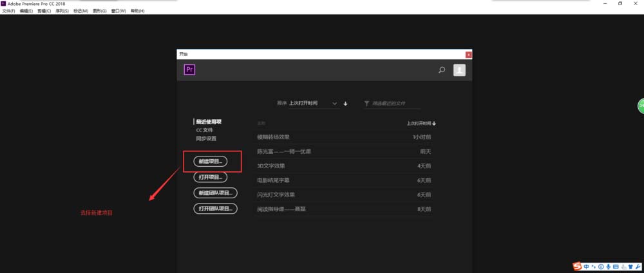Click the 4天前 time entry
The width and height of the screenshot is (644, 273).
(424, 166)
